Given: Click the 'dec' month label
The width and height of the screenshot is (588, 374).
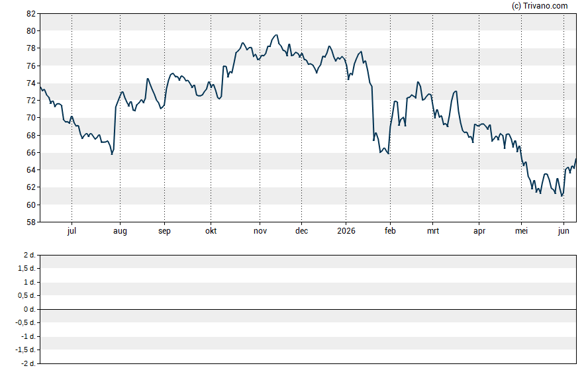Looking at the screenshot, I should (x=301, y=231).
